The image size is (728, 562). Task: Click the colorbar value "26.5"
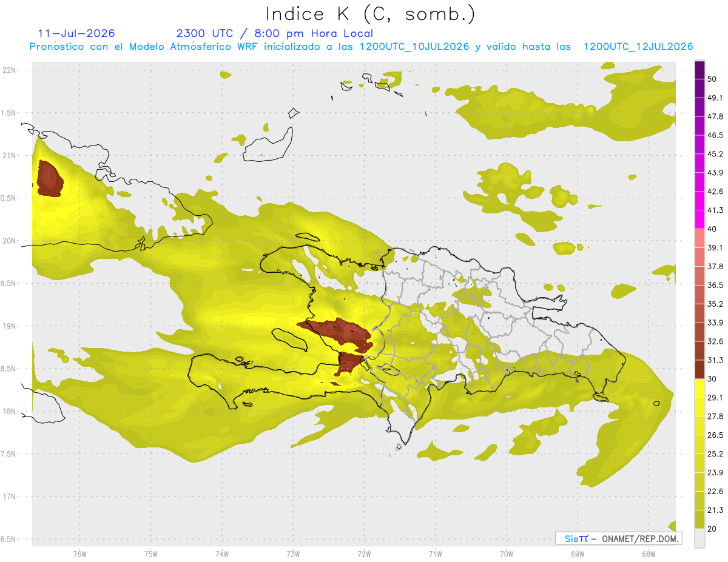[x=715, y=435]
